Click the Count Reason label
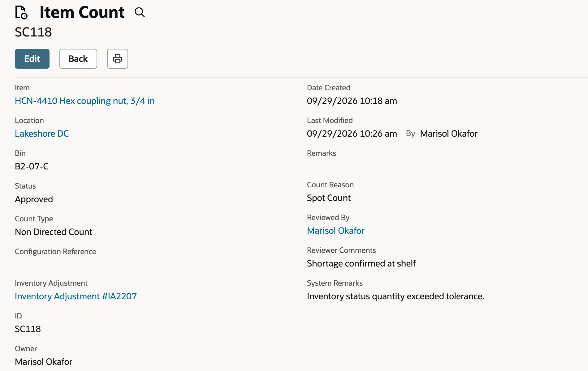The width and height of the screenshot is (588, 371). coord(330,185)
